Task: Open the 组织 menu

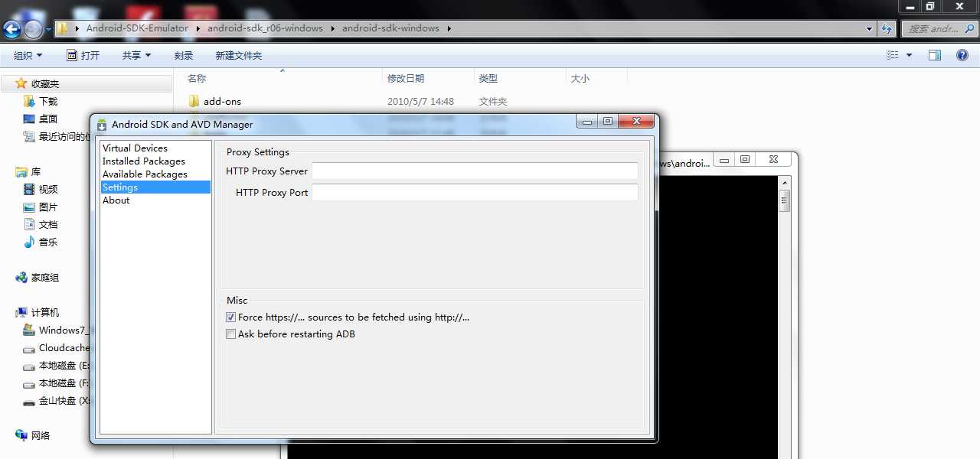Action: tap(28, 55)
